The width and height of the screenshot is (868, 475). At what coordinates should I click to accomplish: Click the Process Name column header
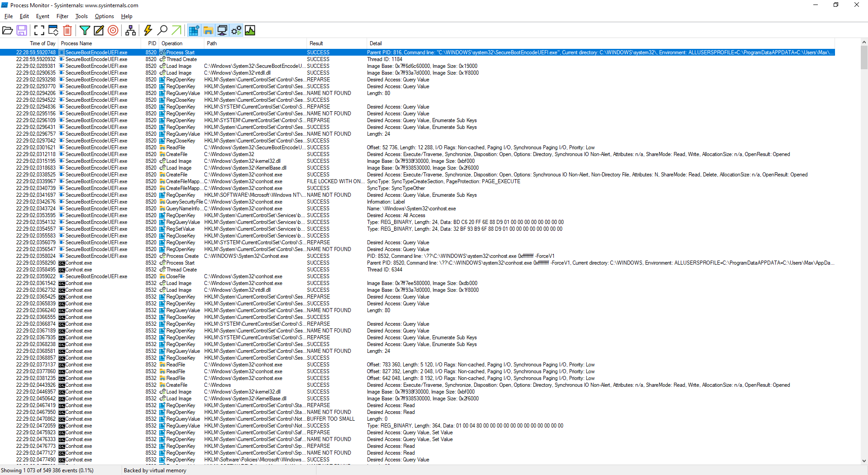click(x=99, y=43)
